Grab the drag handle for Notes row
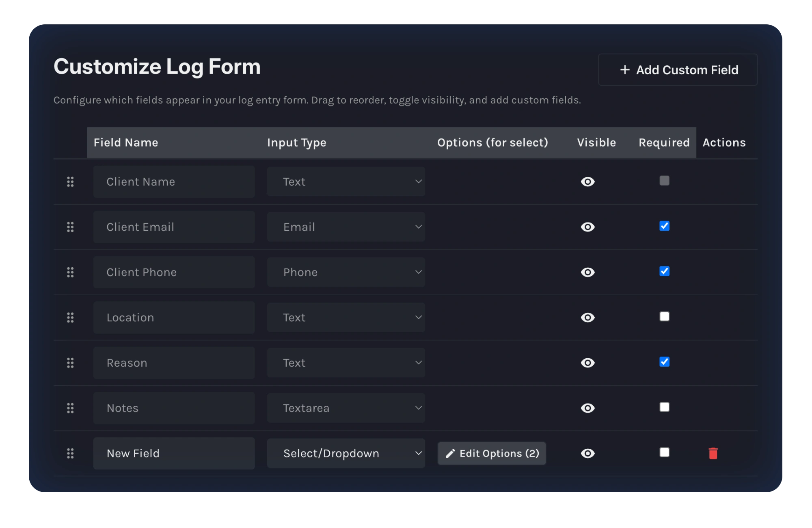 pyautogui.click(x=70, y=408)
